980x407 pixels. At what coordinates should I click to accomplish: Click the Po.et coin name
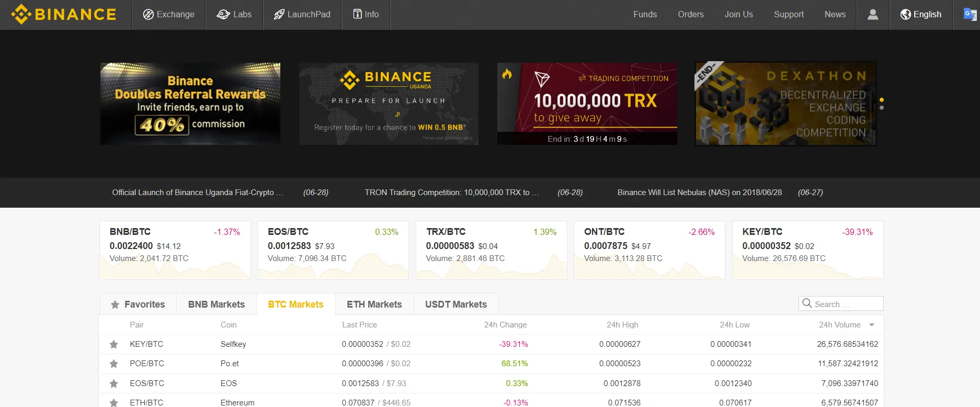click(230, 364)
